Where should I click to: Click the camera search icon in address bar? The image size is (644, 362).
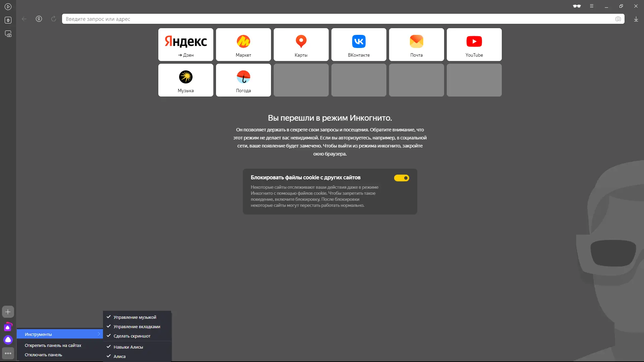tap(618, 19)
